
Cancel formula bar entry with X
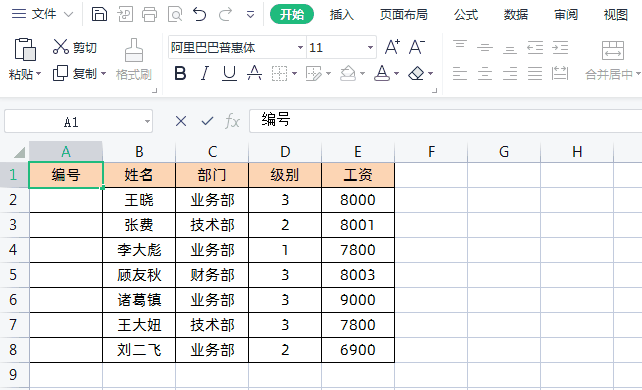[x=181, y=121]
